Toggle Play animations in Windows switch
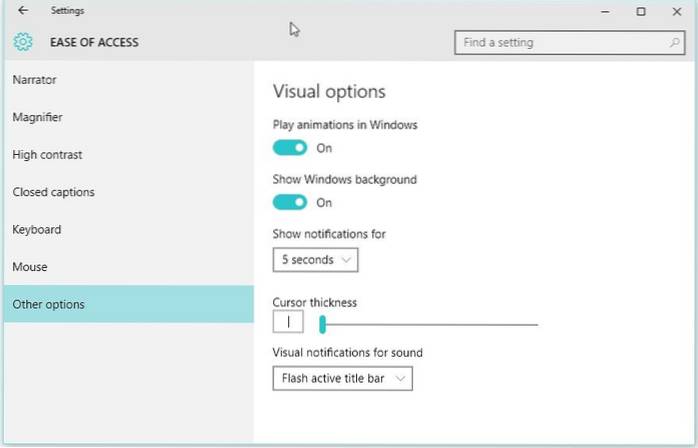The width and height of the screenshot is (698, 448). [290, 148]
